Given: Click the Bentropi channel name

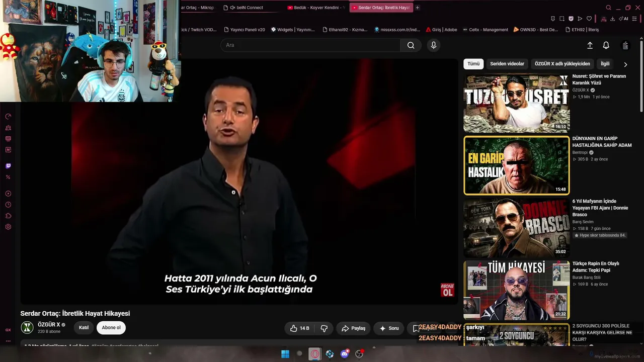Looking at the screenshot, I should pyautogui.click(x=580, y=152).
